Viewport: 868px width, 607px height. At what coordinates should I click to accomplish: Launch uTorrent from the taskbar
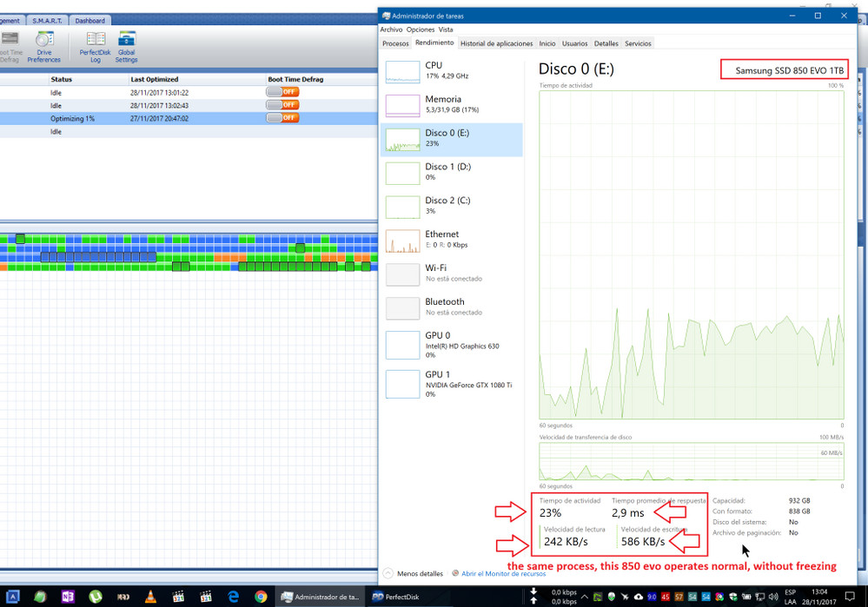96,597
